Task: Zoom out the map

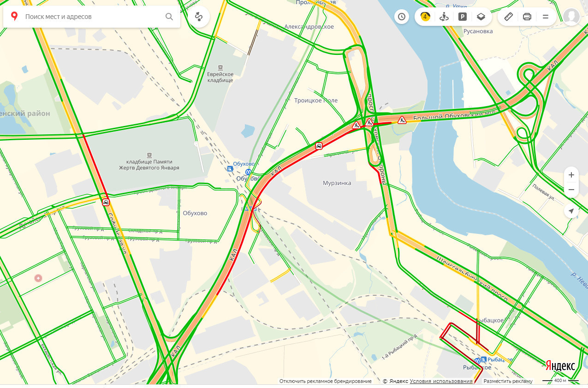Action: tap(571, 190)
